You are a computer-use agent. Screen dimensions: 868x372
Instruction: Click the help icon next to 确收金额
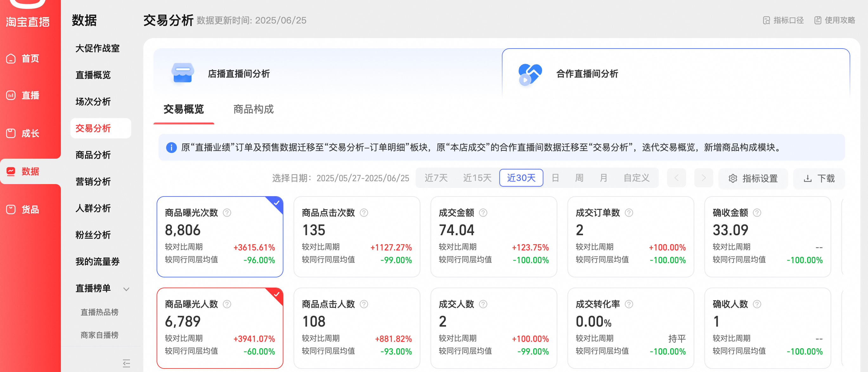757,213
